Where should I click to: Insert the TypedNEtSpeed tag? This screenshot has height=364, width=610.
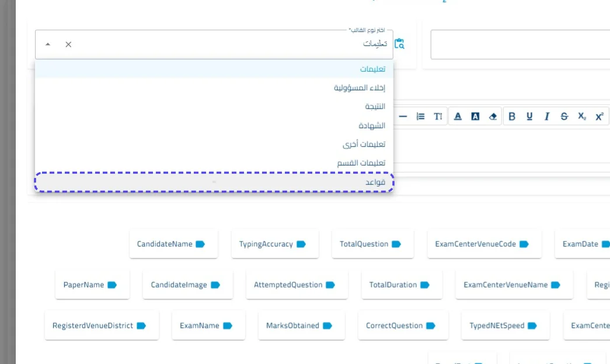(506, 325)
